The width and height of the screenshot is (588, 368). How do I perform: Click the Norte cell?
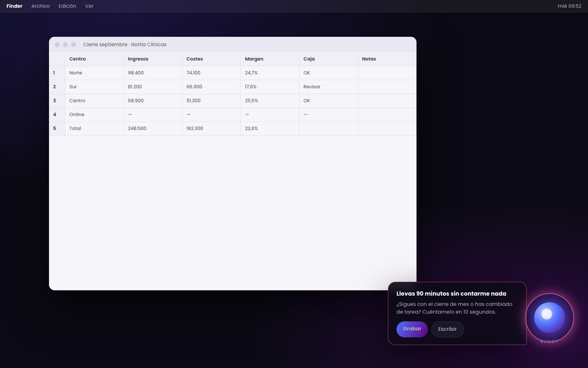pyautogui.click(x=94, y=73)
